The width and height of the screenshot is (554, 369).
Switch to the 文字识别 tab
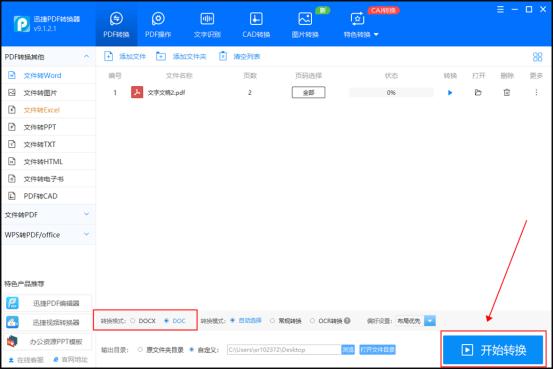click(x=207, y=25)
